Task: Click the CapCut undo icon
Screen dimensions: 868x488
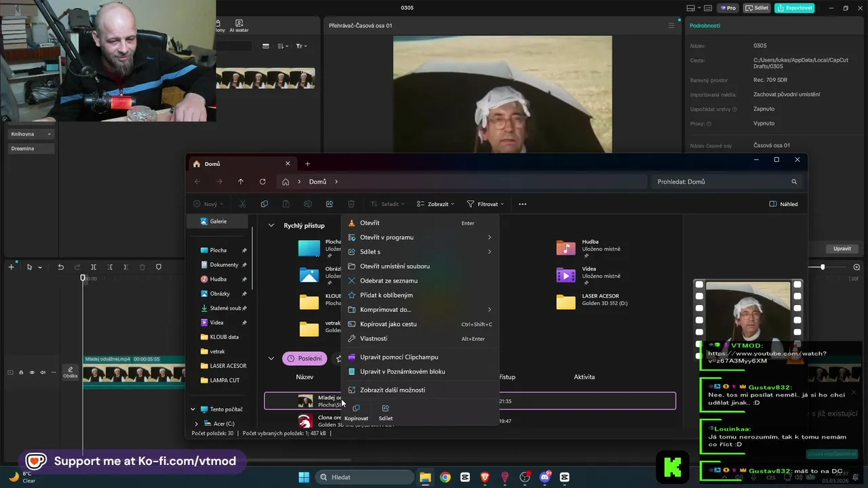Action: [x=60, y=267]
